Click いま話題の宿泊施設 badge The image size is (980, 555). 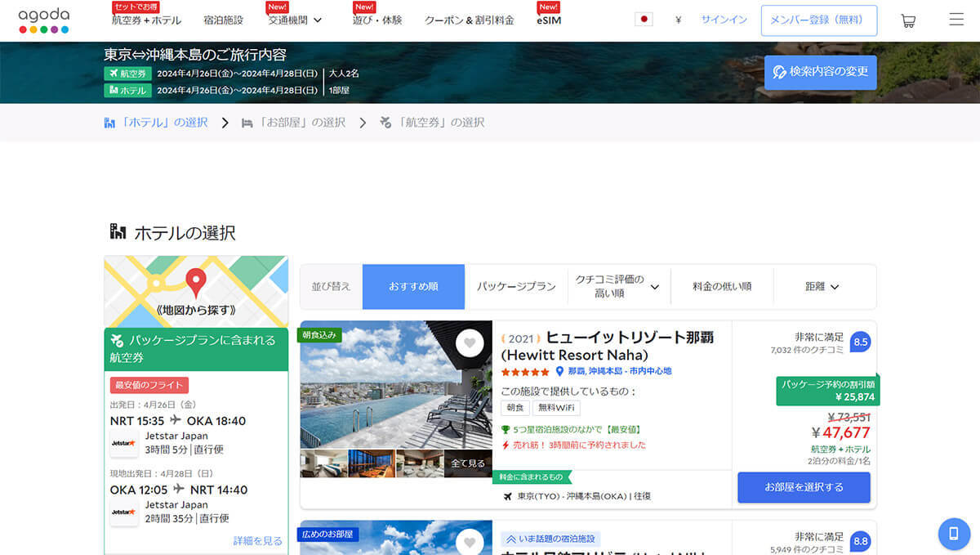pyautogui.click(x=551, y=539)
